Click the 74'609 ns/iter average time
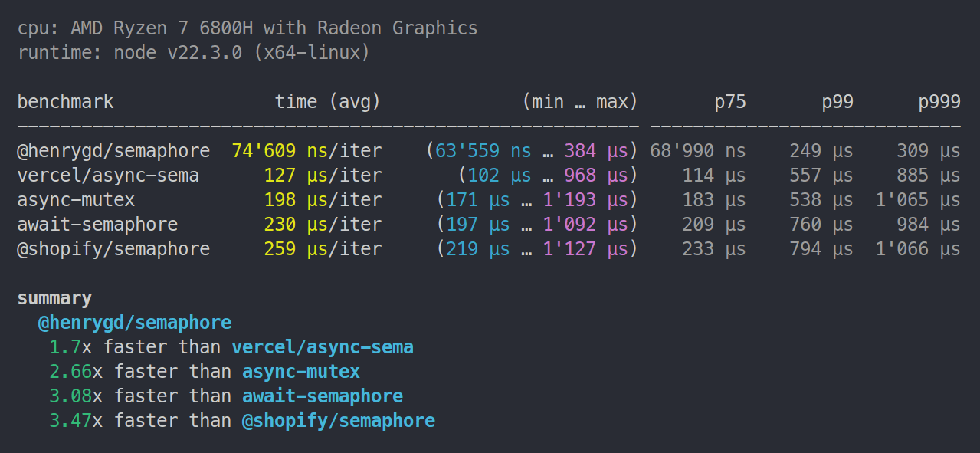The height and width of the screenshot is (453, 980). [306, 151]
